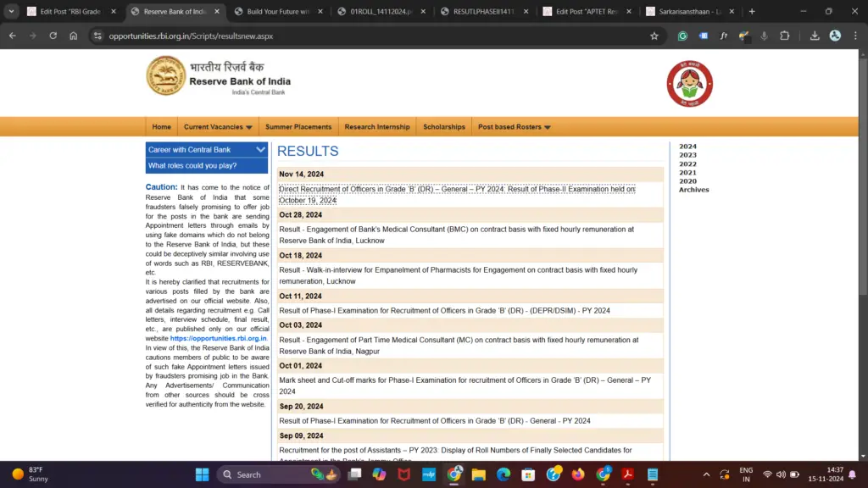Close the Reserve Bank of India tab
868x488 pixels.
click(217, 11)
